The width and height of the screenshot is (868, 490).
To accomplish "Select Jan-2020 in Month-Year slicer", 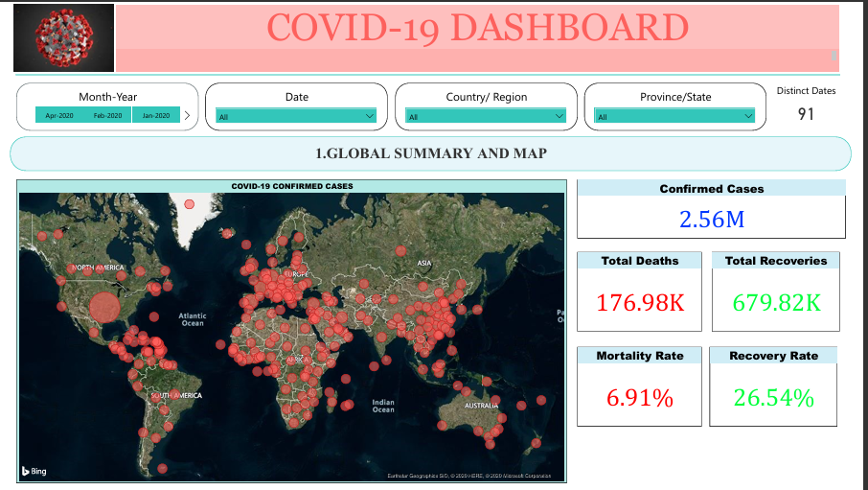I will [x=155, y=116].
